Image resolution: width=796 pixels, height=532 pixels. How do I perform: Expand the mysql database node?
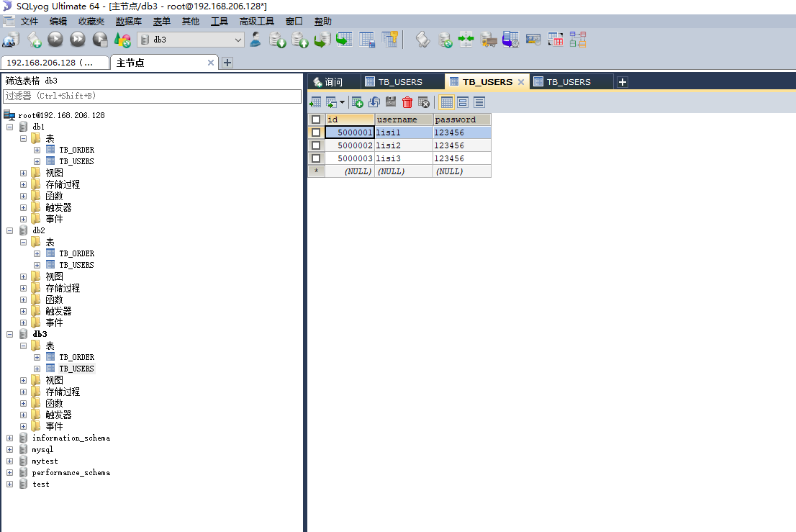pyautogui.click(x=9, y=450)
